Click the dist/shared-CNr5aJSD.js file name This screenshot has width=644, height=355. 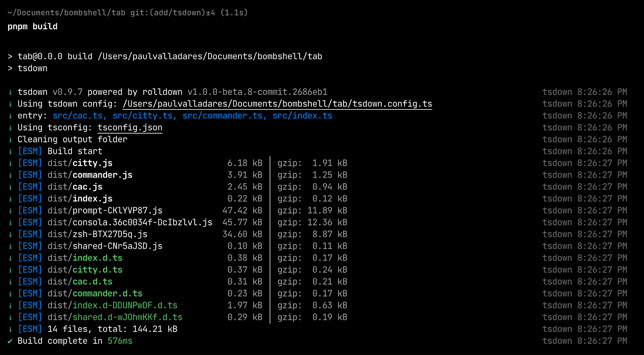(105, 246)
